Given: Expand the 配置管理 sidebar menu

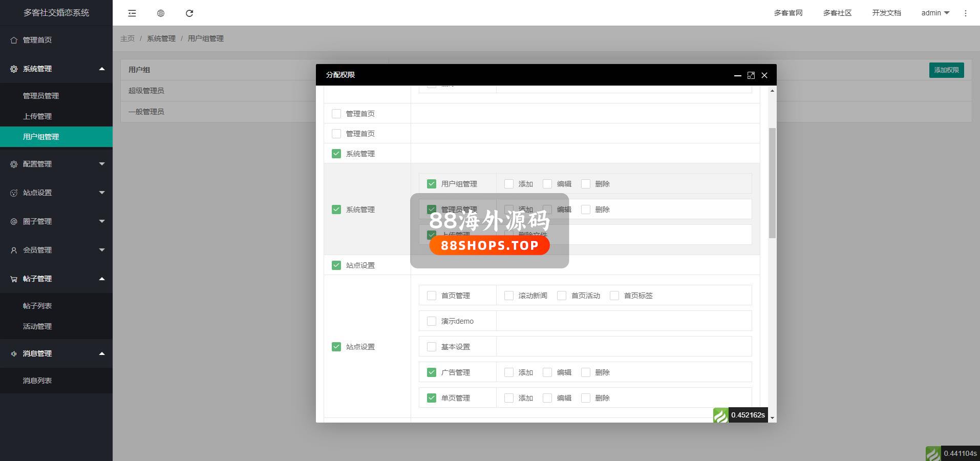Looking at the screenshot, I should point(56,164).
